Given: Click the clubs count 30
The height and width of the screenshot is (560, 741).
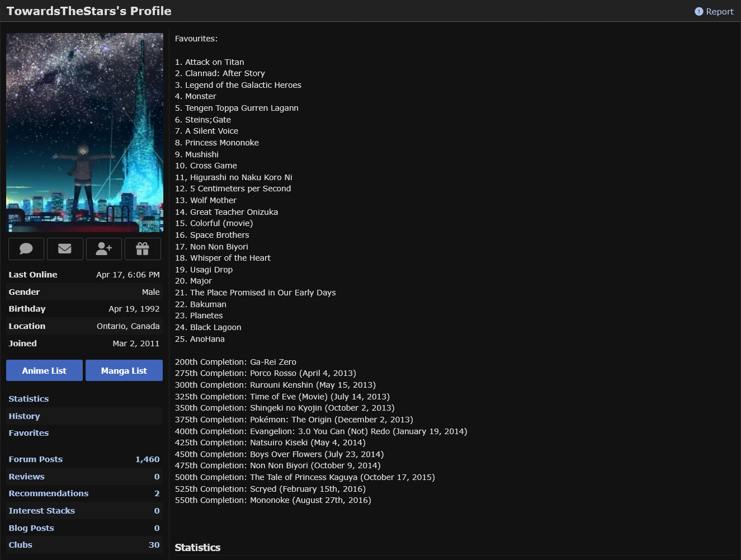Looking at the screenshot, I should click(x=154, y=545).
